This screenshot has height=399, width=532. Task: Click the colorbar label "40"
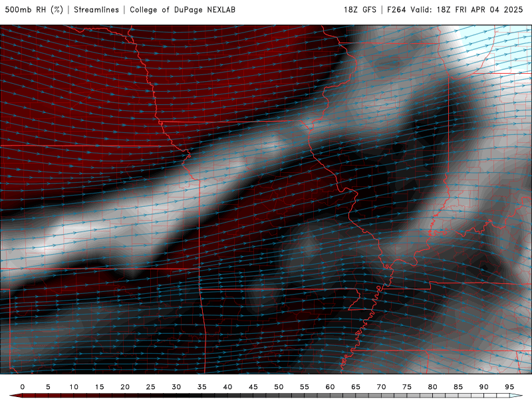coord(227,387)
